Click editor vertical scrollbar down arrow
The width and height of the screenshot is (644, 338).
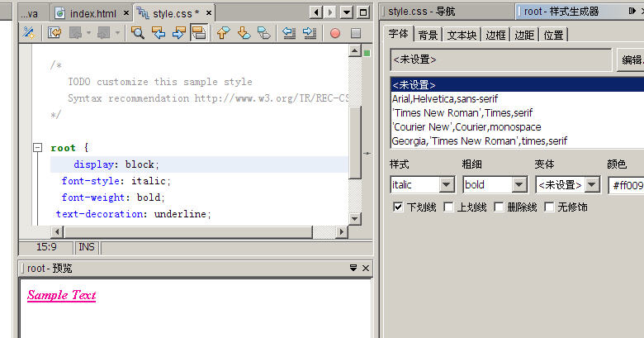[x=355, y=218]
